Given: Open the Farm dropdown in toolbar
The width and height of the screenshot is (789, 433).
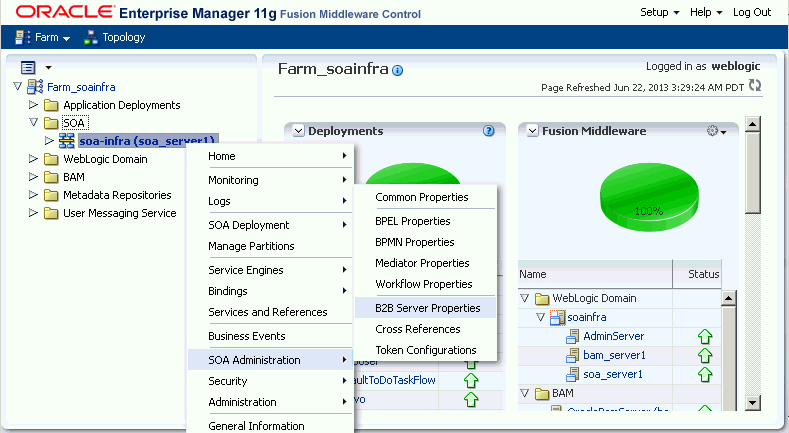Looking at the screenshot, I should (52, 37).
